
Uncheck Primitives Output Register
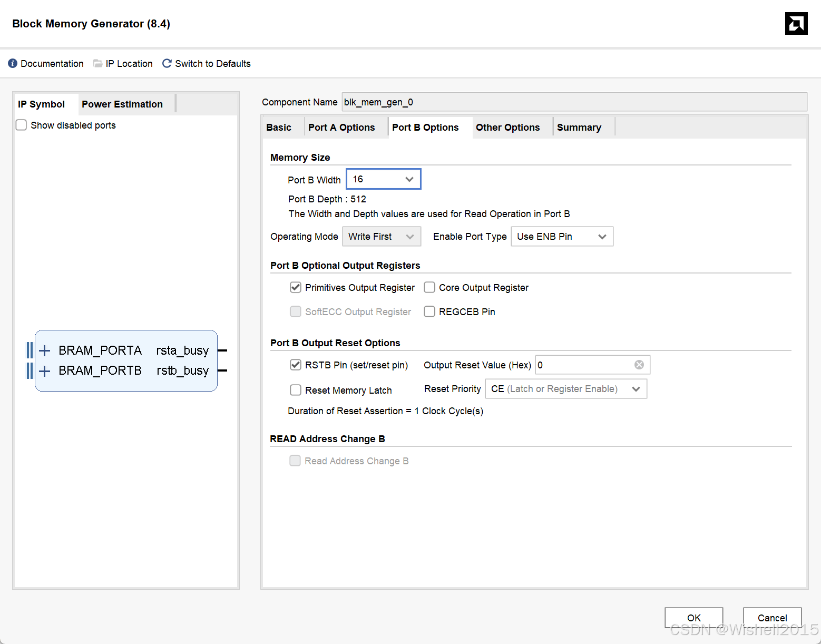[296, 287]
